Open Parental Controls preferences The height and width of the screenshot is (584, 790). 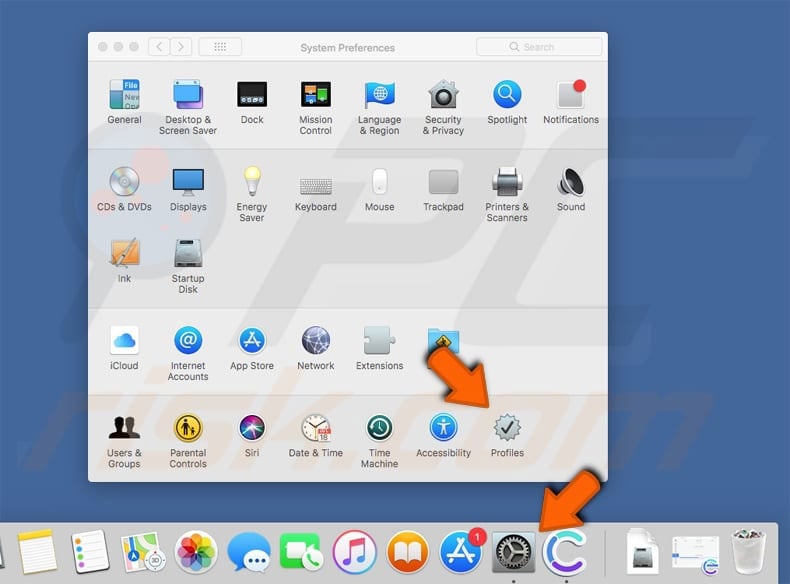click(188, 427)
